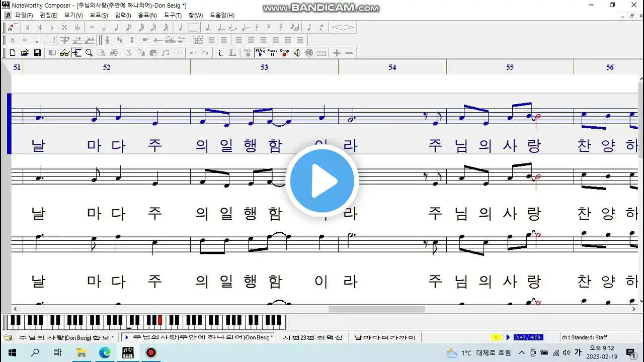Image resolution: width=644 pixels, height=362 pixels.
Task: Click Bandicam record icon in taskbar
Action: [x=151, y=352]
